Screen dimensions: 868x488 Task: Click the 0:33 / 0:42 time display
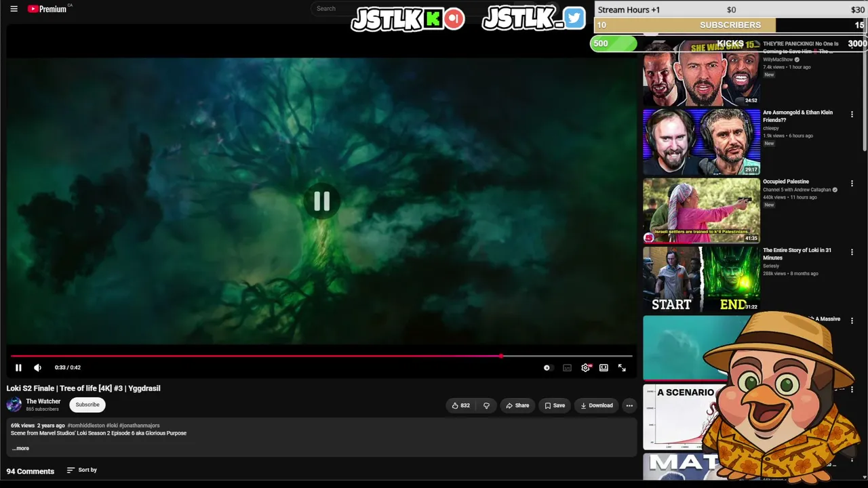click(x=68, y=367)
